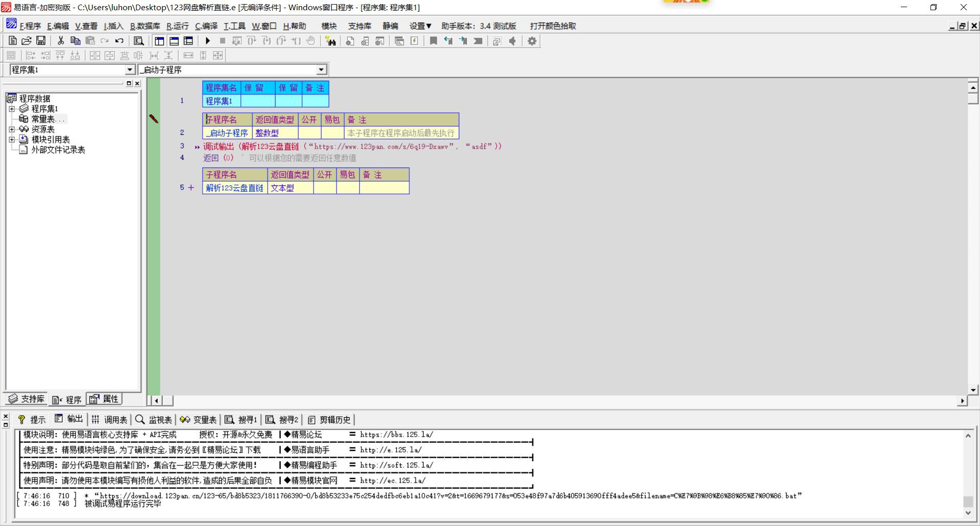Click the red pencil marker in gutter

pos(154,118)
